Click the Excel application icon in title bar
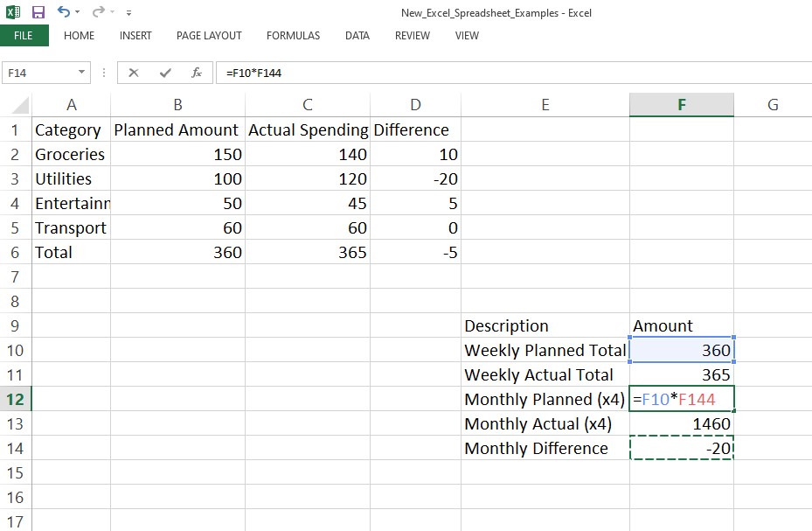Screen dimensions: 812x531 (12, 12)
